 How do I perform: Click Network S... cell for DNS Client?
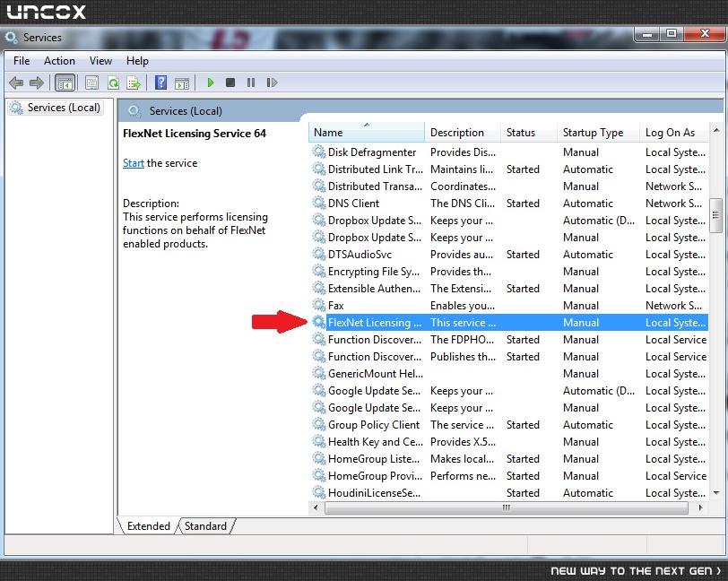(673, 203)
